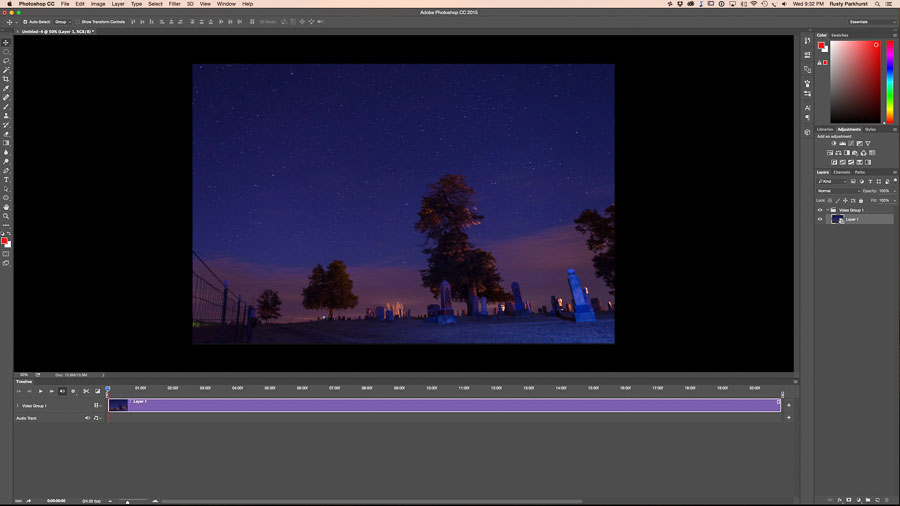Screen dimensions: 900x506
Task: Click the split at playhead scissors icon
Action: point(86,391)
